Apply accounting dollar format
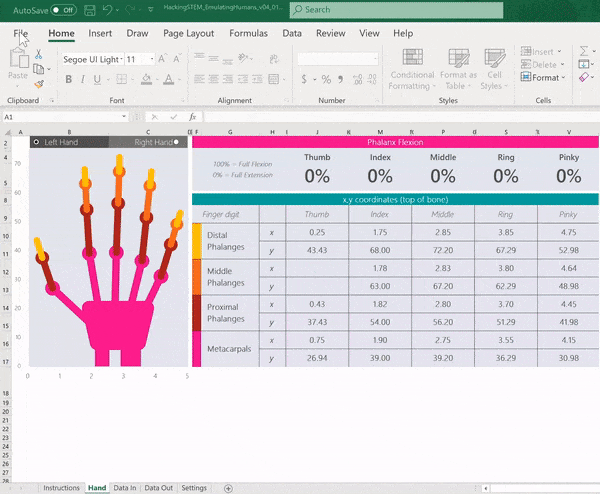 coord(304,79)
